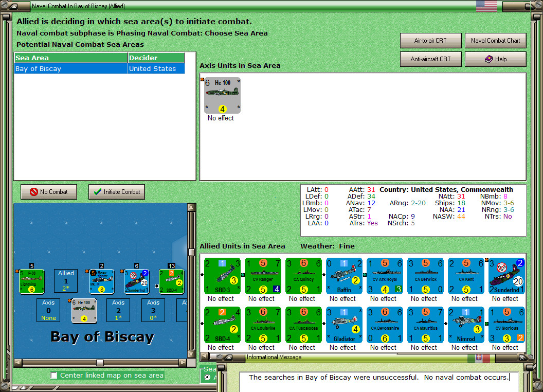Click the Decider column header
This screenshot has height=392, width=543.
pyautogui.click(x=156, y=58)
